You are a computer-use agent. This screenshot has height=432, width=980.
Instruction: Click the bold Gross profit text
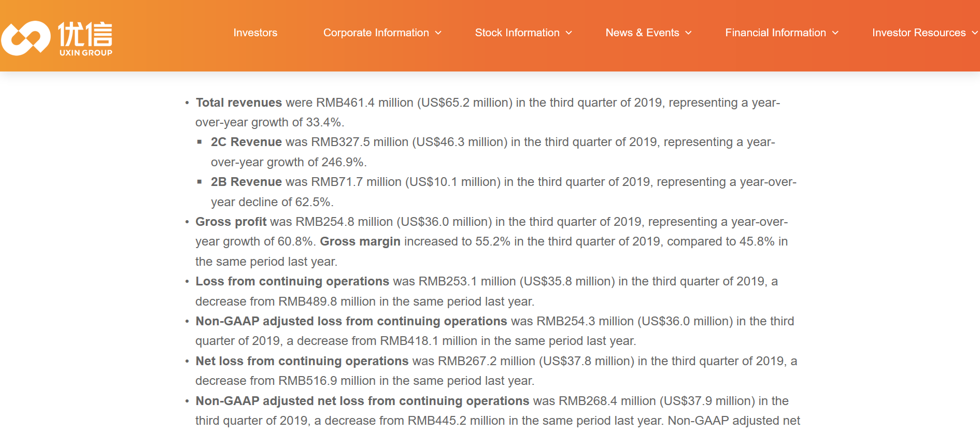[x=231, y=222]
